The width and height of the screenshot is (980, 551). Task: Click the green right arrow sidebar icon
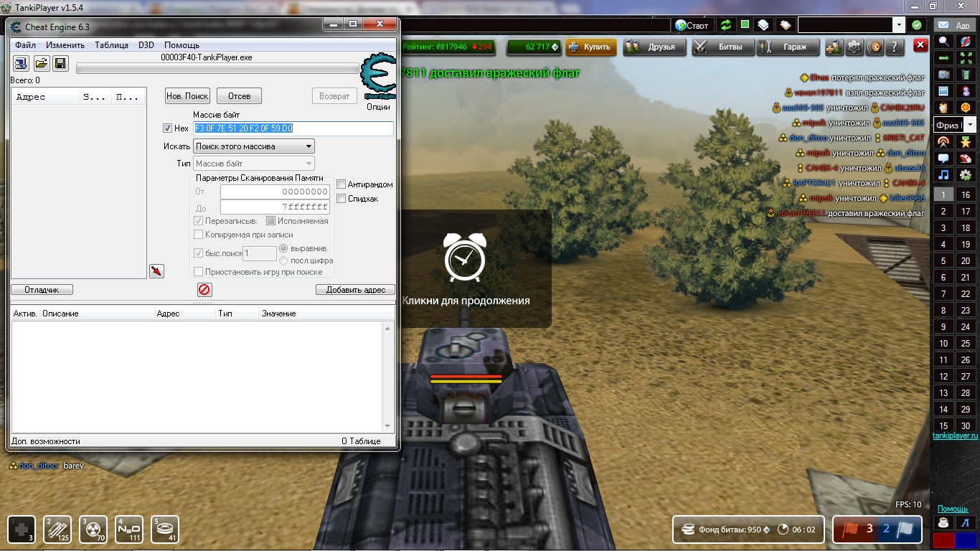point(943,58)
